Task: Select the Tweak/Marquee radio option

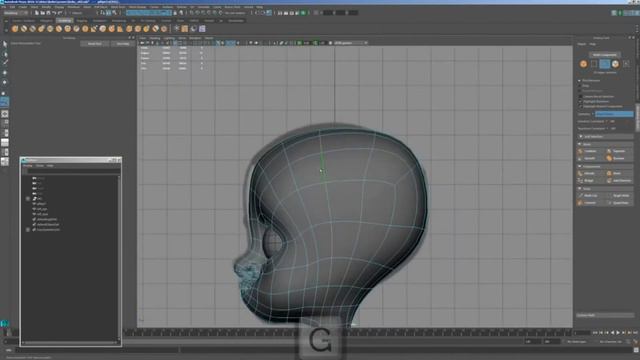Action: (580, 91)
